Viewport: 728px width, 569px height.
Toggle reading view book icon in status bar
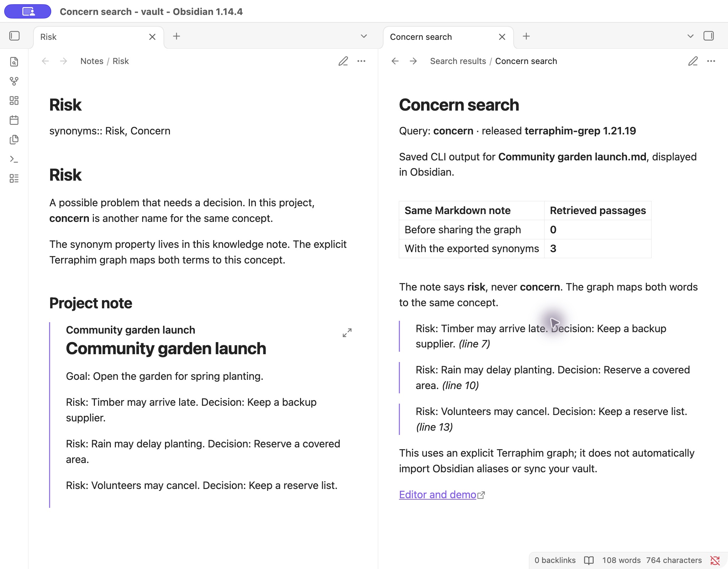[589, 560]
